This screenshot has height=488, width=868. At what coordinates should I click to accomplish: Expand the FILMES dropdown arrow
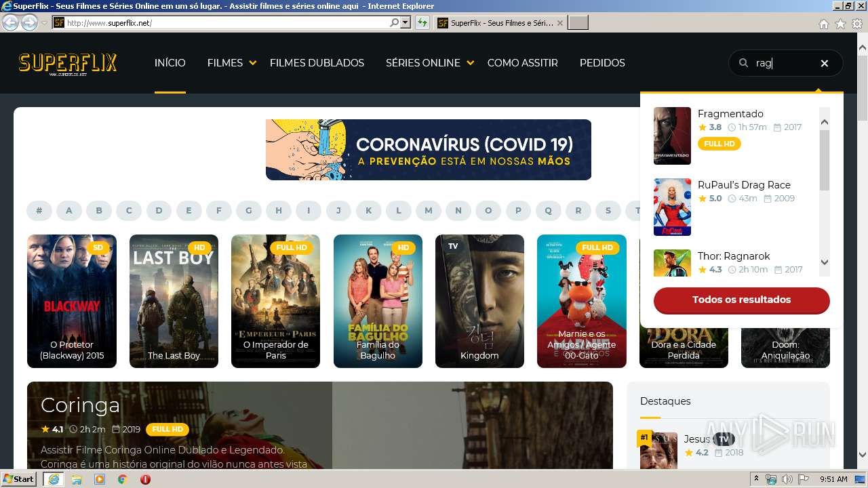point(252,63)
